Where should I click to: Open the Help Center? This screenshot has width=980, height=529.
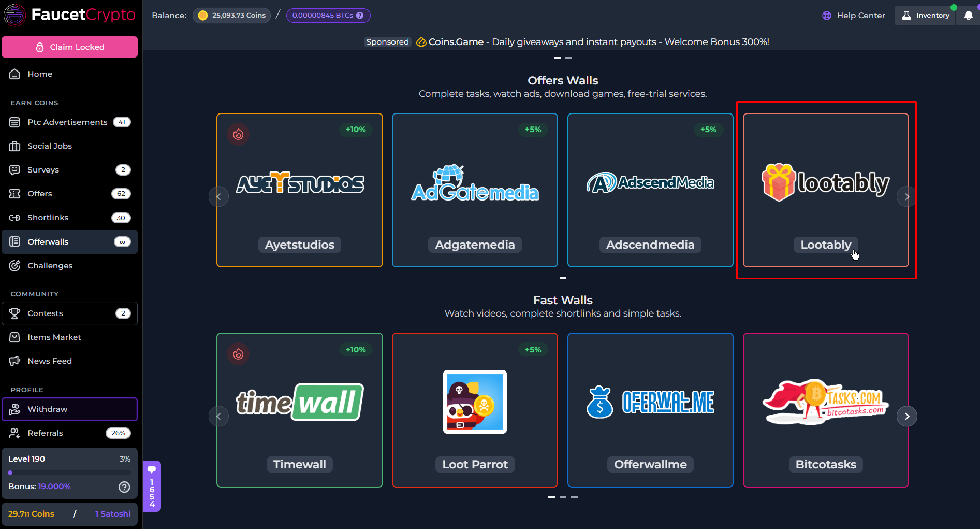click(x=854, y=16)
